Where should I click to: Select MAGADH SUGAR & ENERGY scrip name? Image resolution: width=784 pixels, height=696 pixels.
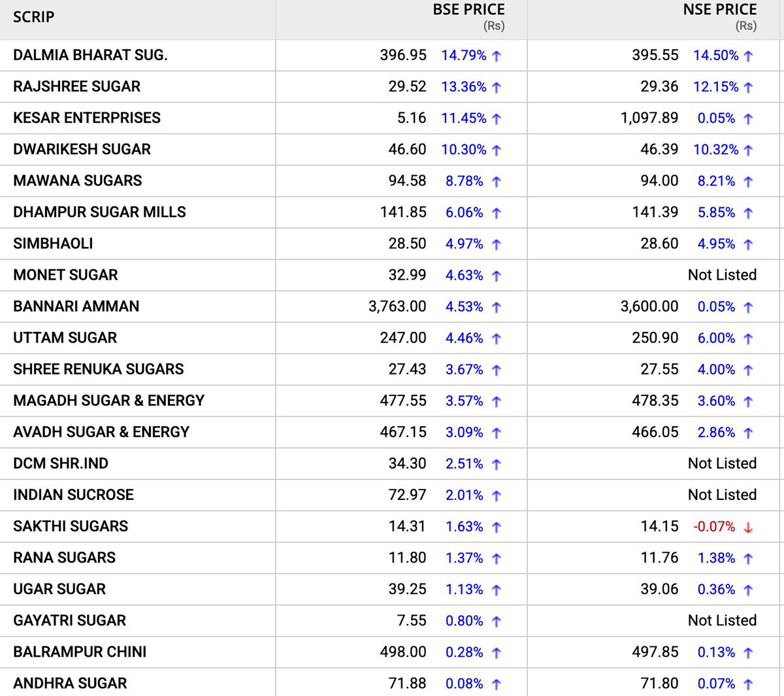(108, 400)
